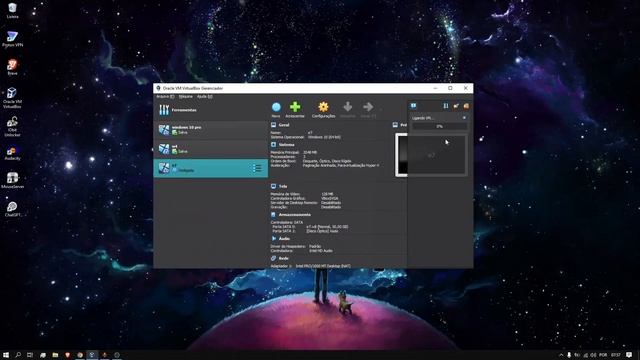The image size is (640, 360).
Task: Open the Ferramentas tools entry
Action: click(x=211, y=110)
